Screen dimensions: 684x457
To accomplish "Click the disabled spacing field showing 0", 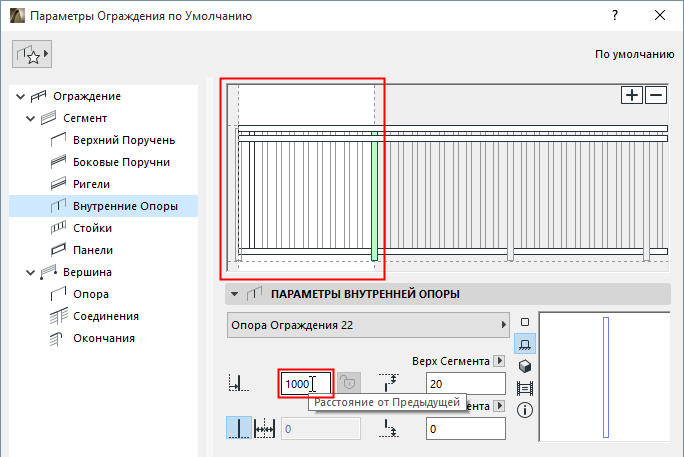I will point(321,429).
